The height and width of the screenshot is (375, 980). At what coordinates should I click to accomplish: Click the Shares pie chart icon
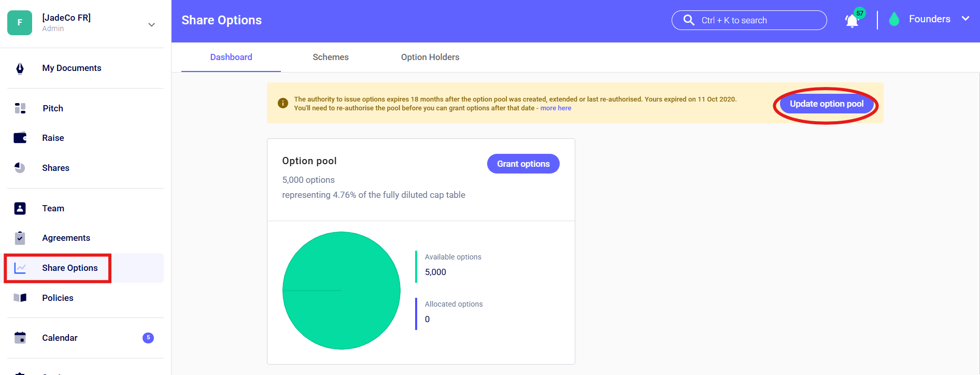pyautogui.click(x=20, y=168)
